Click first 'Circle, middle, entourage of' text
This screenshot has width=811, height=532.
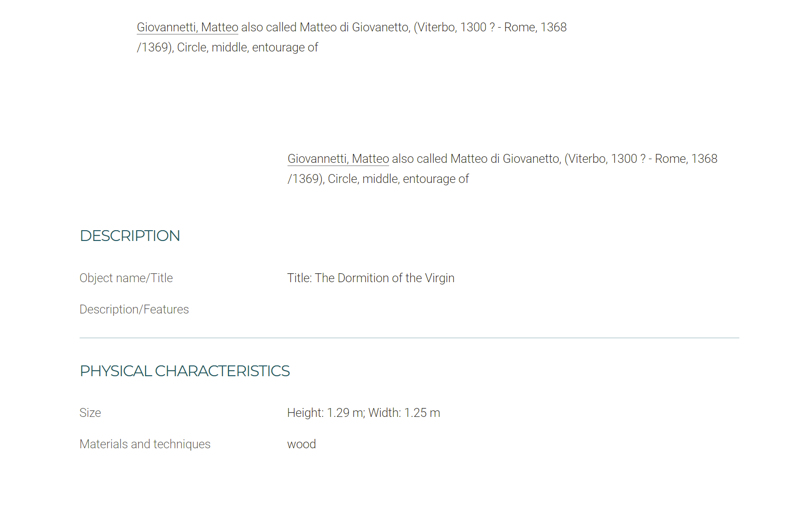[247, 47]
